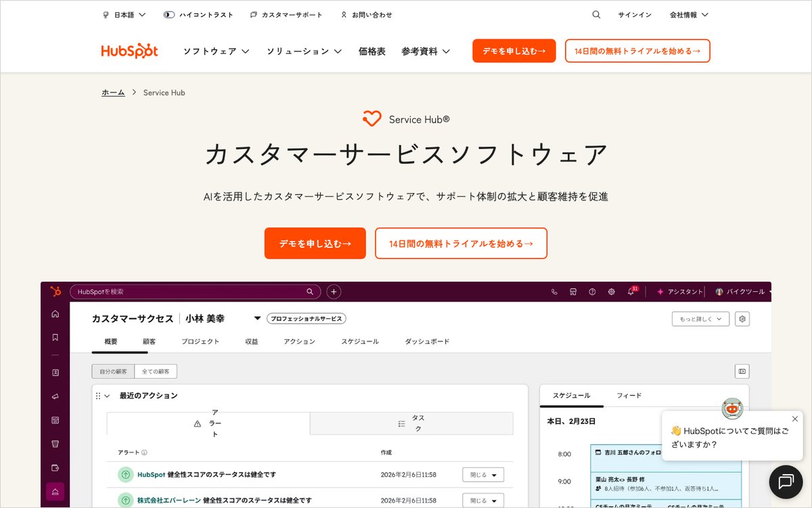Expand the ソリューション navigation menu

[304, 51]
